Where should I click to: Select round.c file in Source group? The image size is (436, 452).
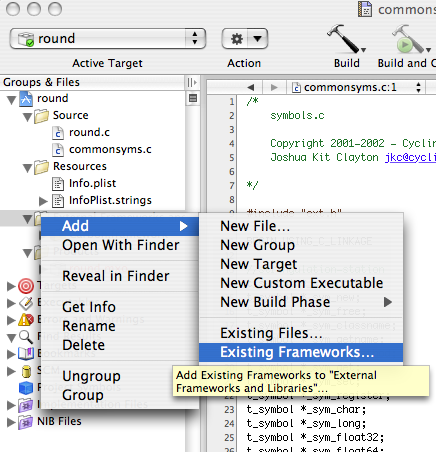click(89, 132)
